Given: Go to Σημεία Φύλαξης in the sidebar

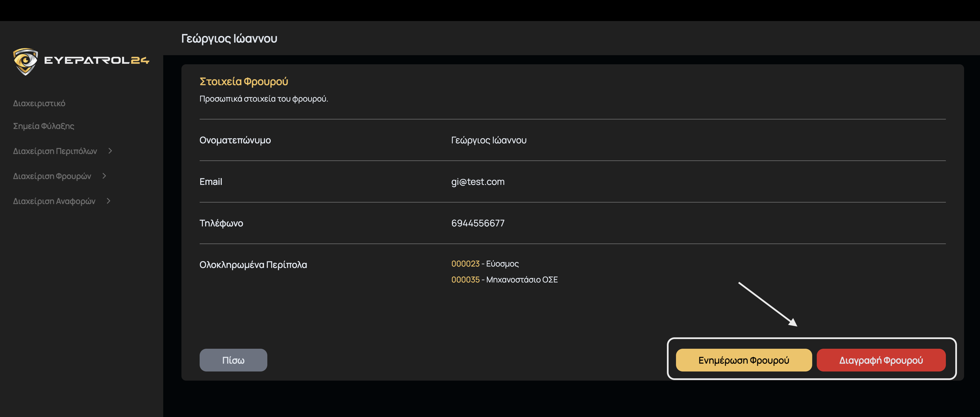Looking at the screenshot, I should pyautogui.click(x=44, y=126).
